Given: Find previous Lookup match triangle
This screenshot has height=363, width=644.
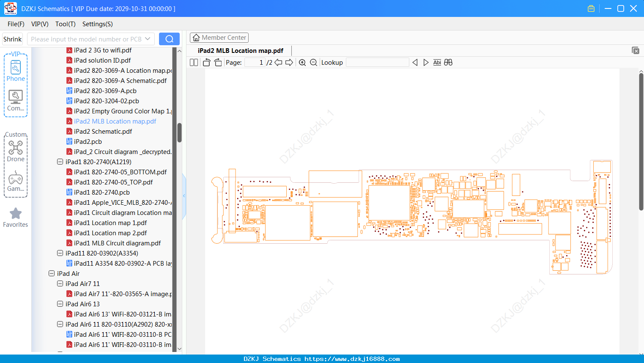Looking at the screenshot, I should [415, 63].
